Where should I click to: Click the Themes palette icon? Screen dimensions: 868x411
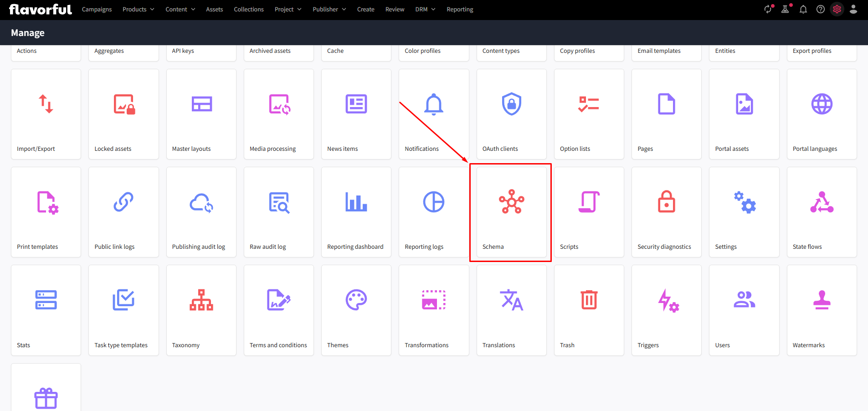356,300
